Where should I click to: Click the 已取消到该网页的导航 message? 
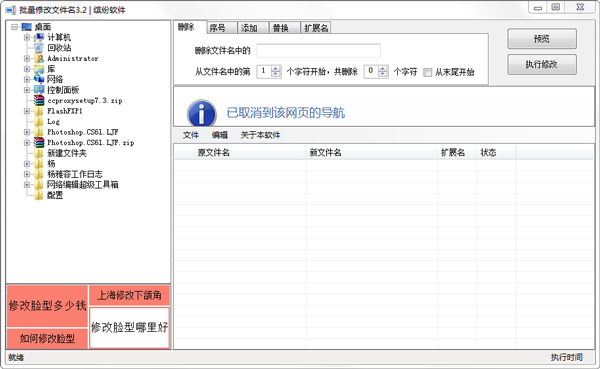tap(285, 113)
